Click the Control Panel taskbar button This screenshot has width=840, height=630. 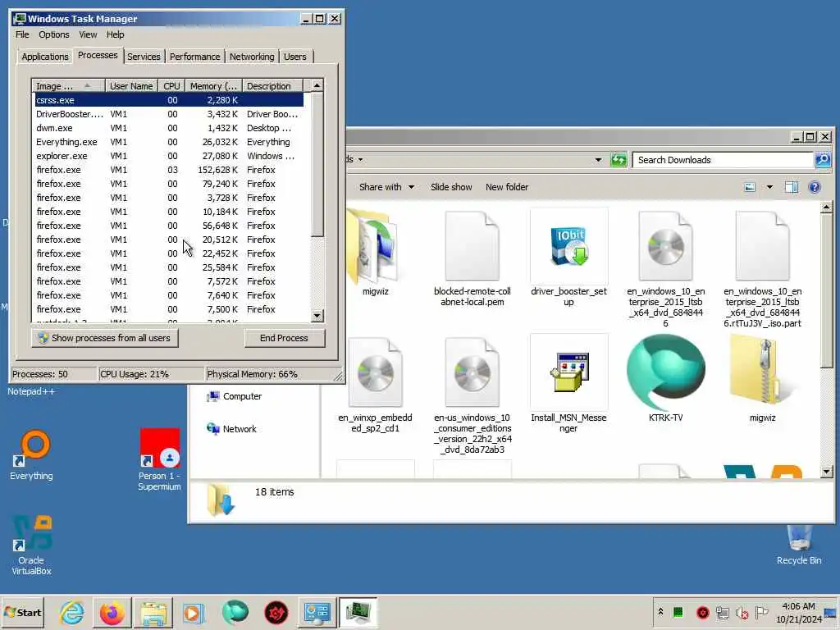pyautogui.click(x=317, y=612)
